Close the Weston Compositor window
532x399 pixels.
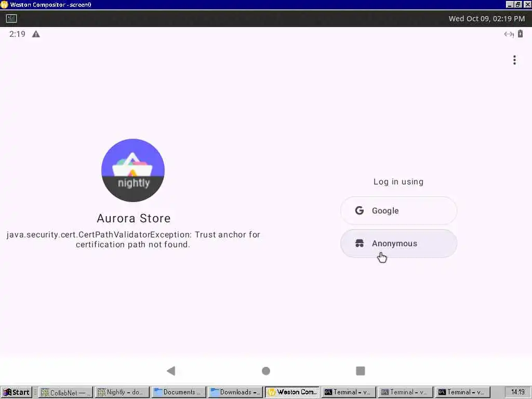(527, 4)
